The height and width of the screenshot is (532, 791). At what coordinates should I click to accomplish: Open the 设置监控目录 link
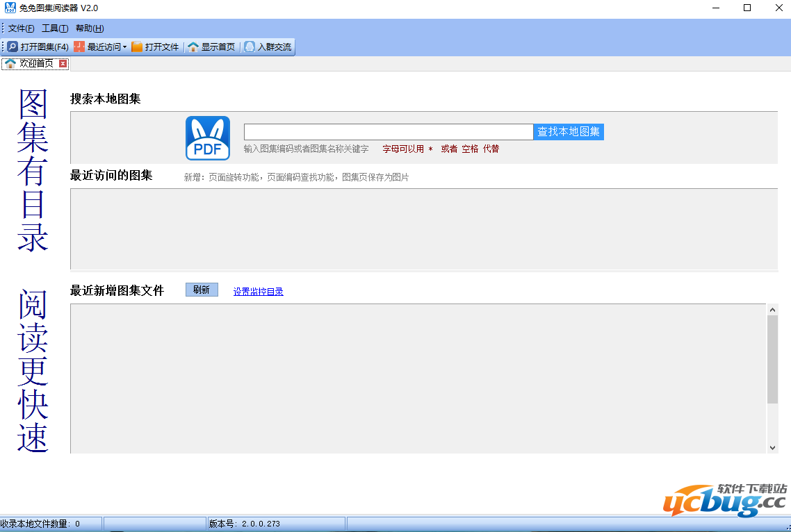point(258,292)
